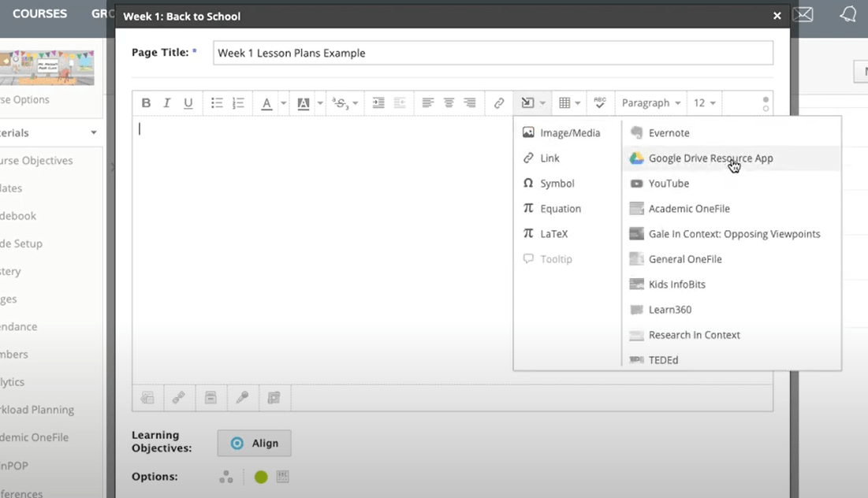Viewport: 868px width, 498px height.
Task: Increase the paragraph indent
Action: click(x=378, y=103)
